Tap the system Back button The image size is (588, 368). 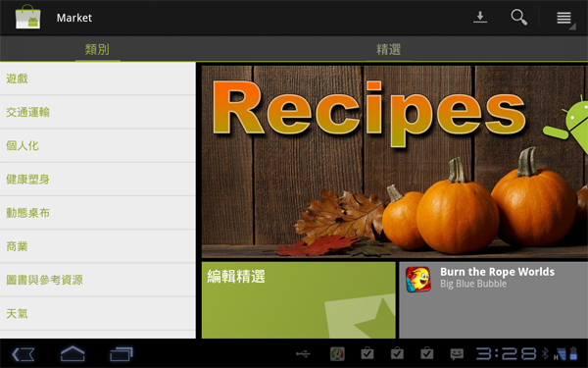tap(24, 354)
